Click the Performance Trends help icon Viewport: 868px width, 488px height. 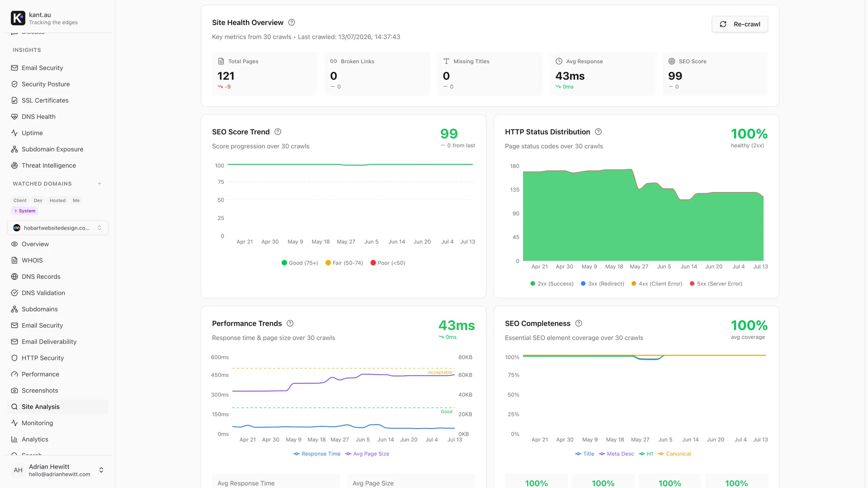290,324
